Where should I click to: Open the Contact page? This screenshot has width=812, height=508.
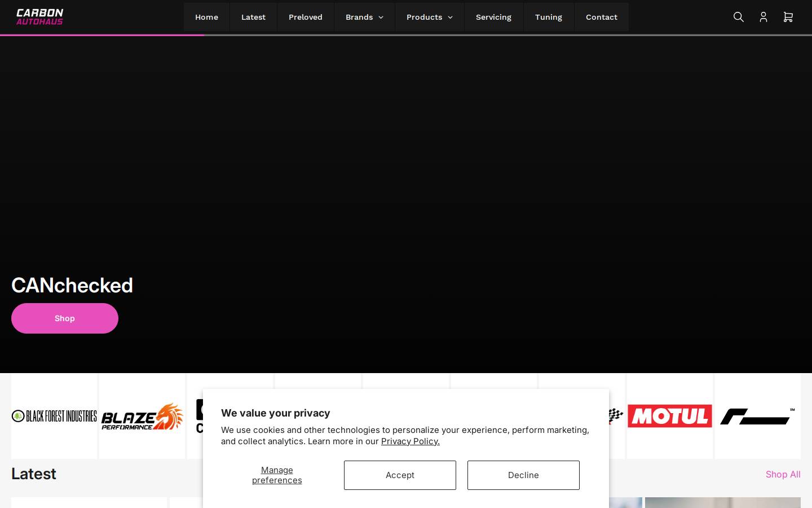pyautogui.click(x=602, y=17)
